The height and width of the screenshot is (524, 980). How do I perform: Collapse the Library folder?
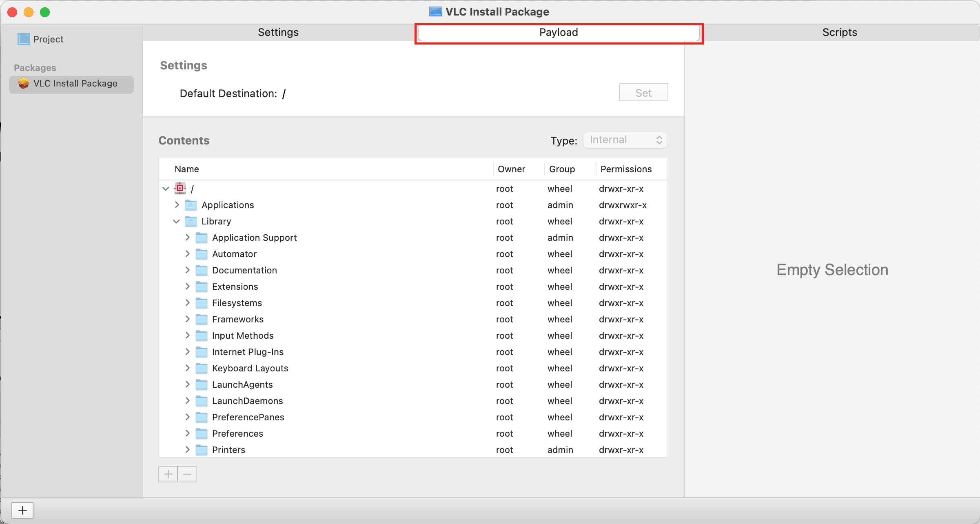tap(176, 221)
